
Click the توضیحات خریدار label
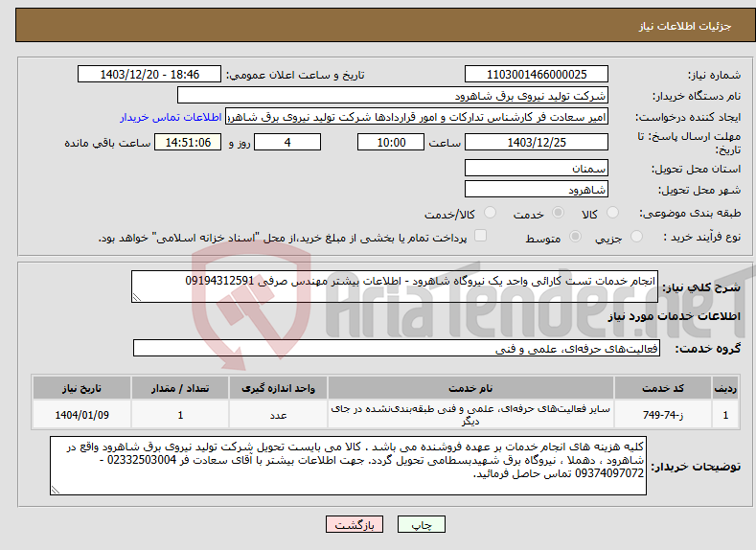pyautogui.click(x=696, y=467)
